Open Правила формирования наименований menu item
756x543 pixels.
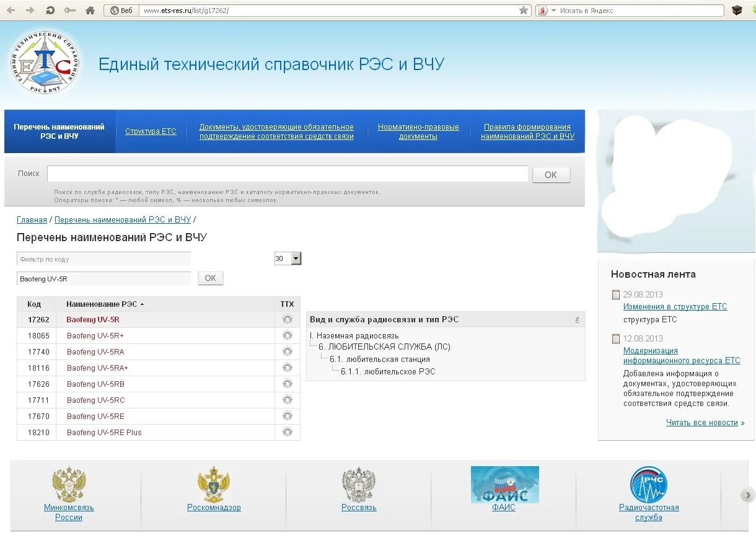coord(527,131)
